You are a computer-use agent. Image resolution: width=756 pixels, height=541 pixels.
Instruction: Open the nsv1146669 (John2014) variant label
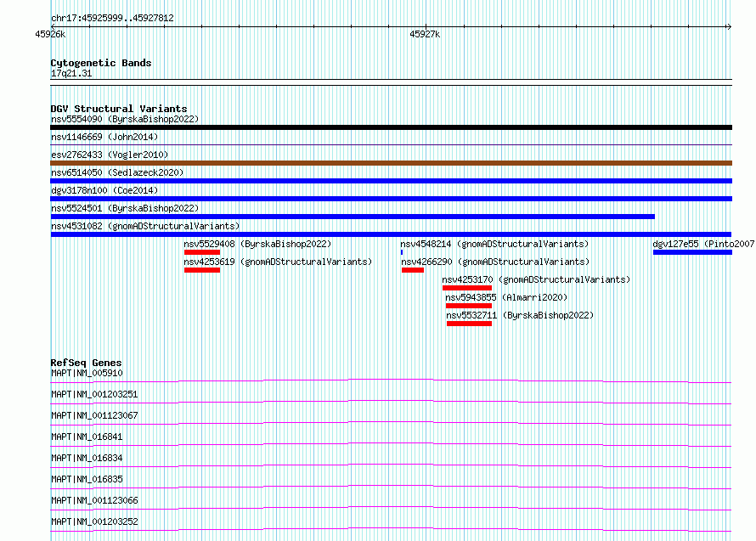click(104, 137)
